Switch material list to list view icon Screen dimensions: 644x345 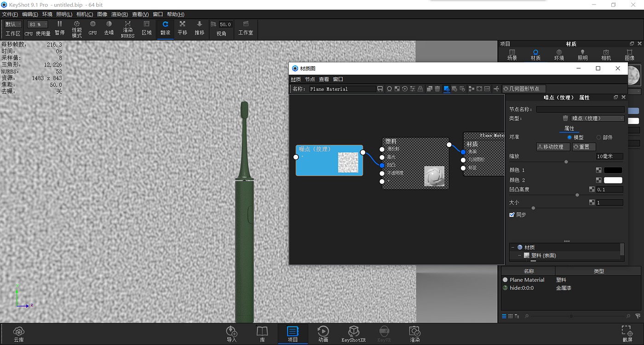[x=504, y=316]
